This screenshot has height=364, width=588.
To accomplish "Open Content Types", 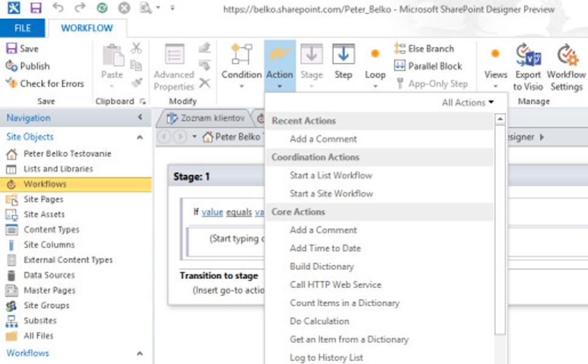I will click(42, 229).
